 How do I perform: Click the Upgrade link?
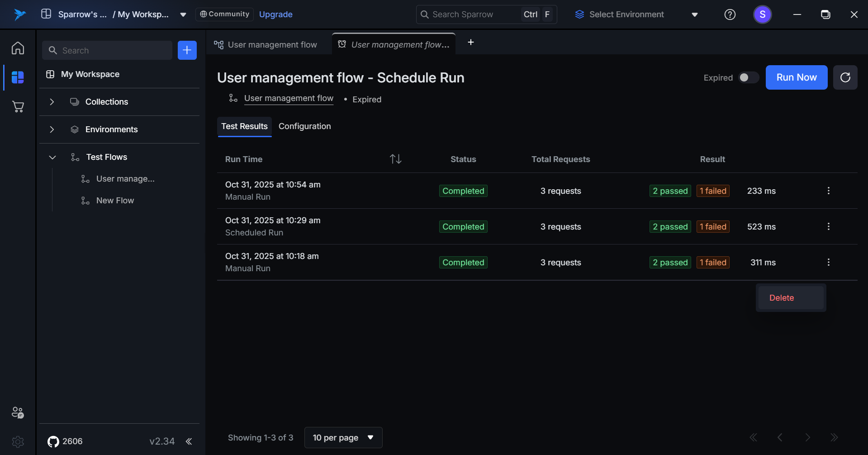click(275, 14)
